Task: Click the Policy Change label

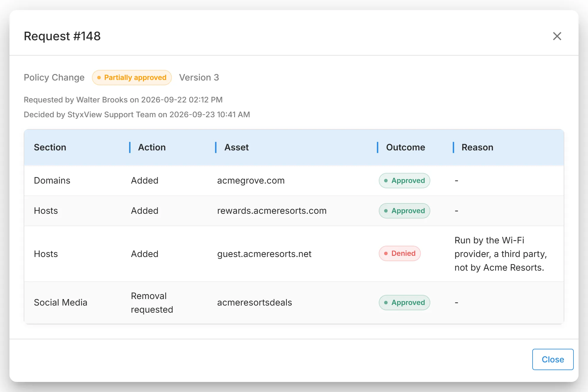Action: click(x=54, y=78)
